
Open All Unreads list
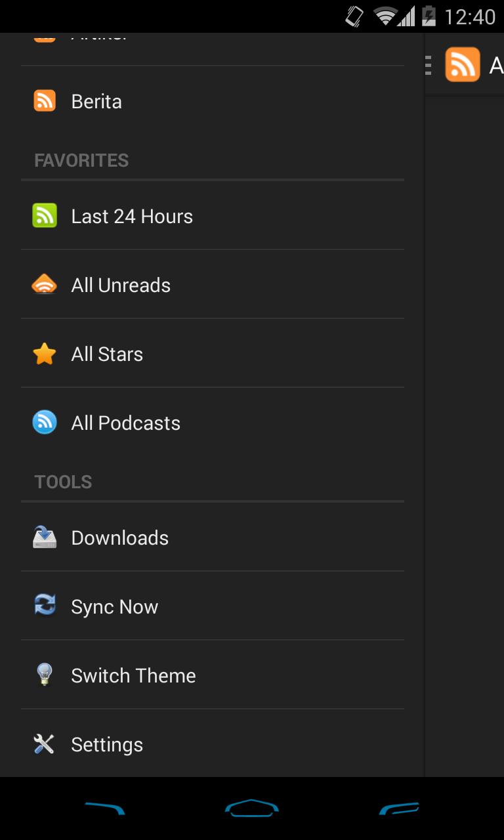(121, 285)
